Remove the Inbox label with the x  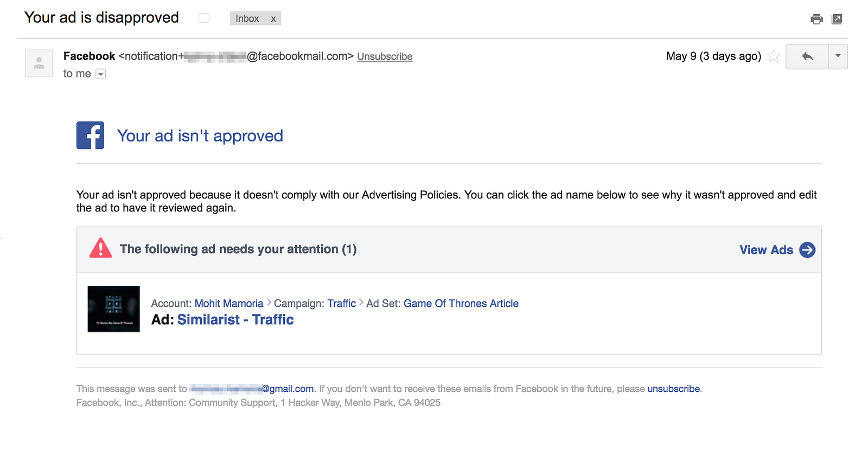click(273, 19)
